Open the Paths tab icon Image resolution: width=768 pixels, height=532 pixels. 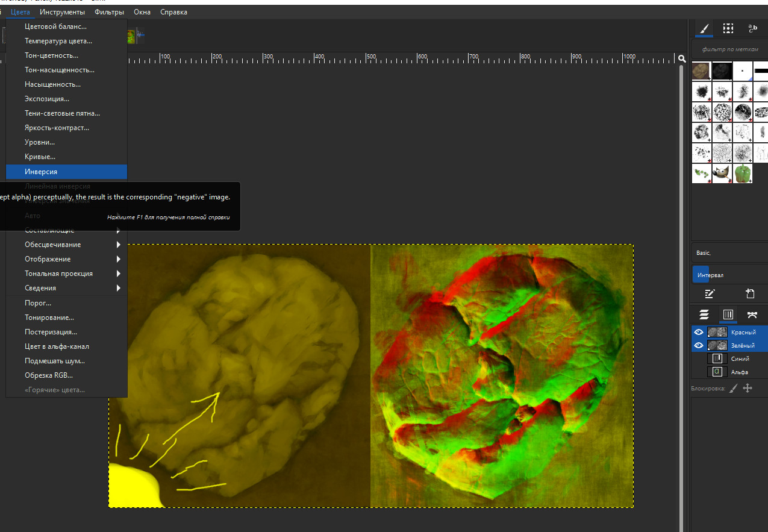[x=752, y=315]
